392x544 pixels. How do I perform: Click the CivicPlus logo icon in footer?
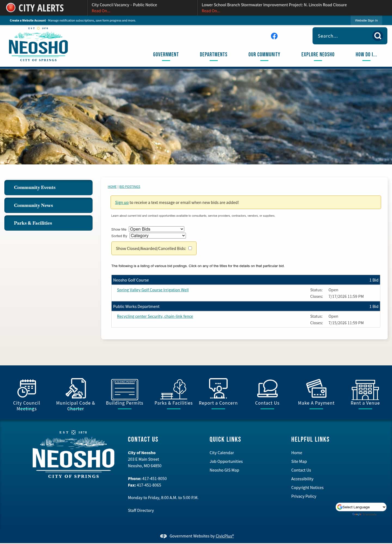click(x=163, y=536)
